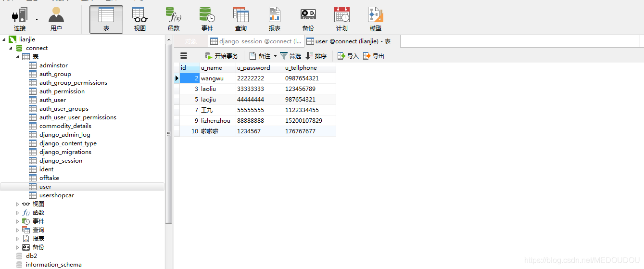Viewport: 644px width, 269px height.
Task: Open the 计划 schedule toolbar button
Action: click(342, 20)
